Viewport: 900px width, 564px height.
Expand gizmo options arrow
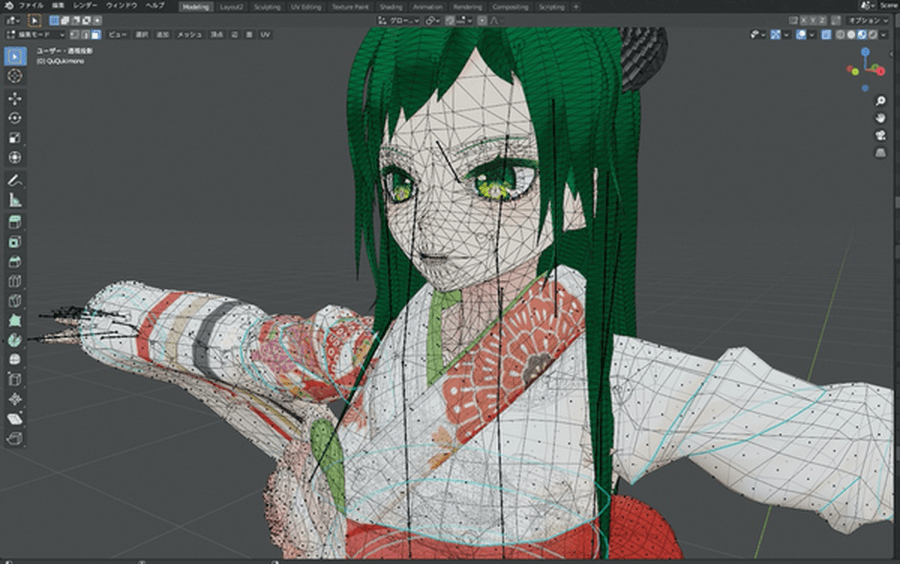click(x=786, y=34)
